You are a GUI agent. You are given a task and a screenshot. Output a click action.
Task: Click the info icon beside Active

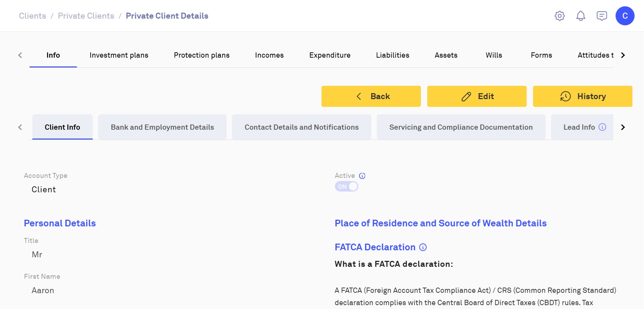[x=362, y=176]
